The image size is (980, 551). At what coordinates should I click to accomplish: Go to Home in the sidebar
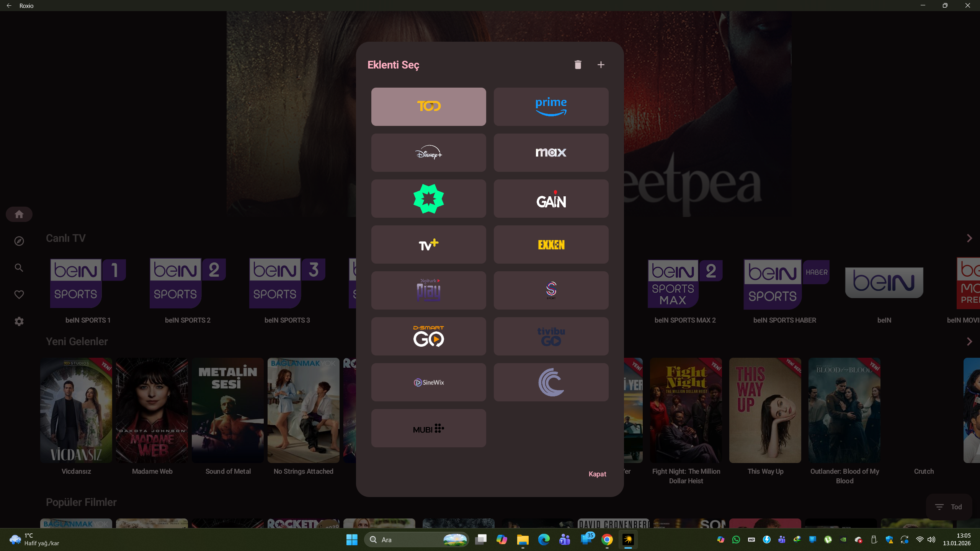point(19,214)
